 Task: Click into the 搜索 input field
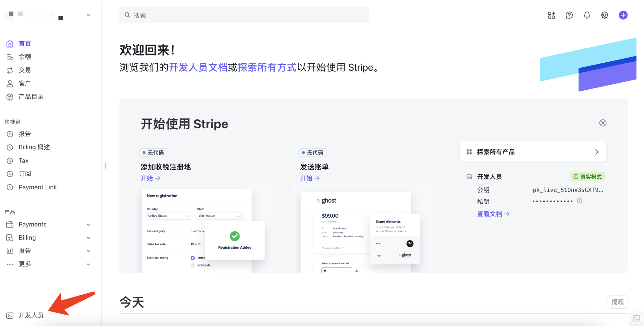coord(244,15)
